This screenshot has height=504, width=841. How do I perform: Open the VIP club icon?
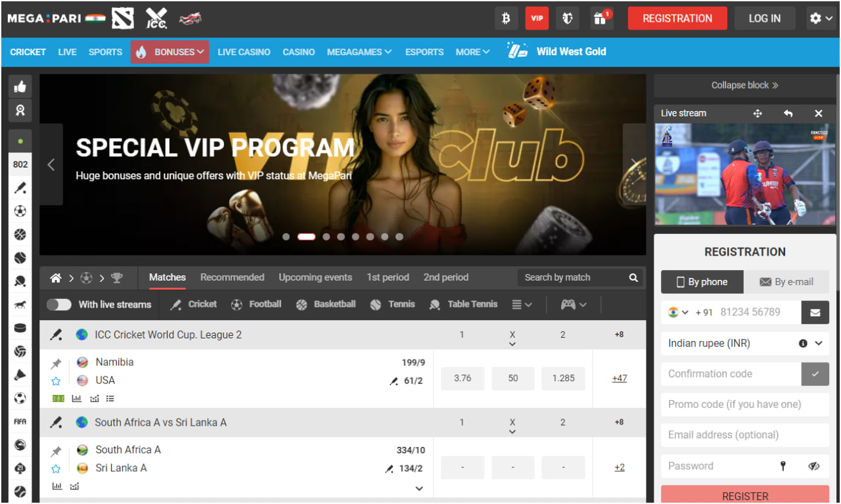[x=537, y=18]
